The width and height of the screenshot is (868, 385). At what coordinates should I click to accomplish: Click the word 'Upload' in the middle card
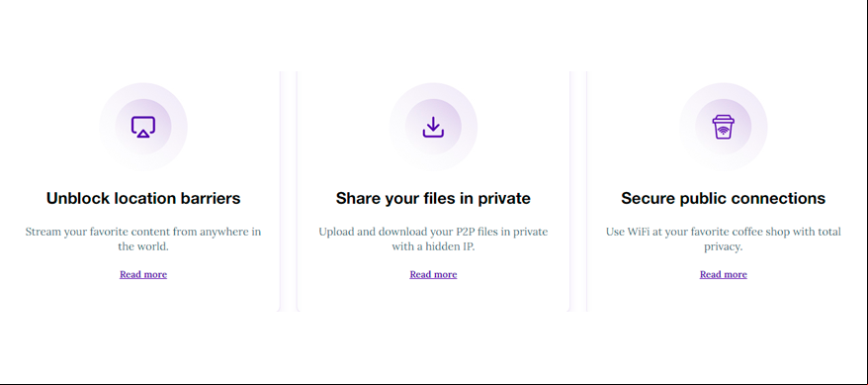[x=335, y=232]
